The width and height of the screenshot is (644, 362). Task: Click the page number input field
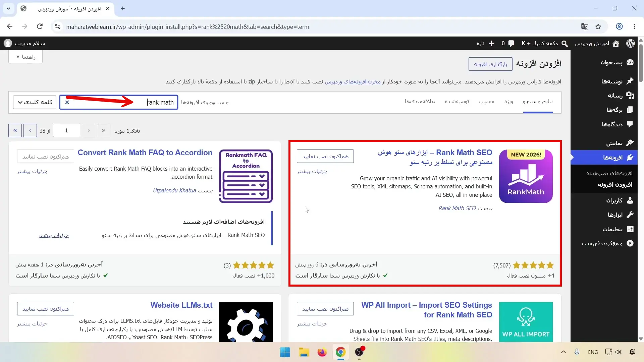click(x=66, y=130)
